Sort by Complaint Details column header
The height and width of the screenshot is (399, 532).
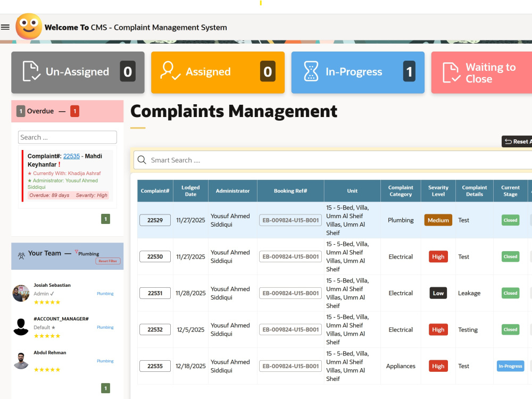pos(475,190)
